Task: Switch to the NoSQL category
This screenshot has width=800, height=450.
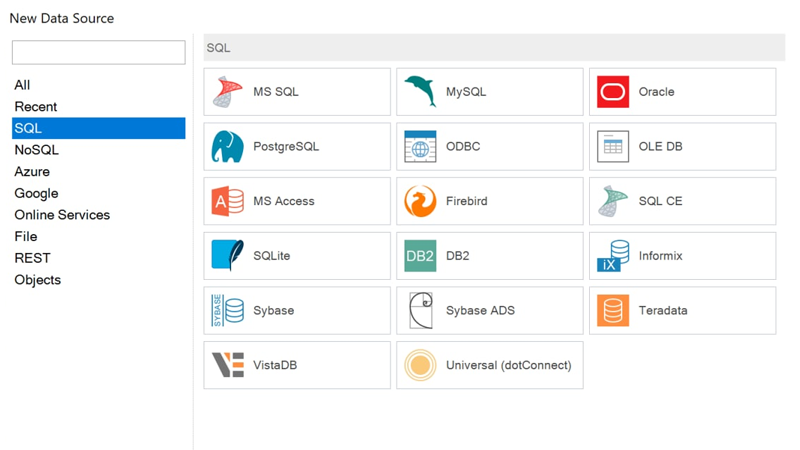Action: pos(98,150)
